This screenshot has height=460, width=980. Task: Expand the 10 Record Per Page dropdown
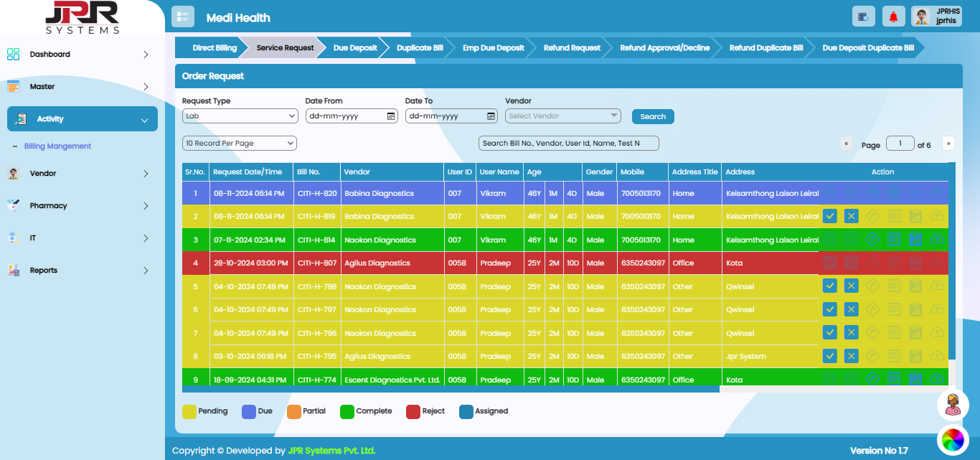240,144
